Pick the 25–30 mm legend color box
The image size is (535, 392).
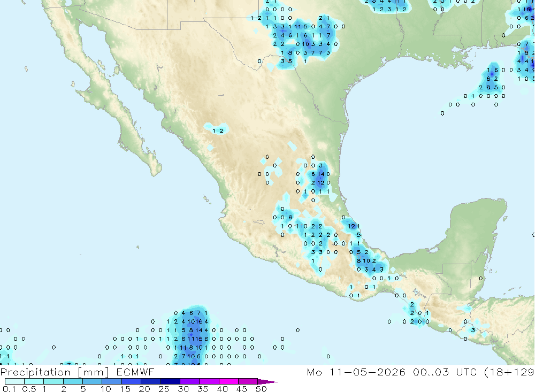(x=170, y=381)
